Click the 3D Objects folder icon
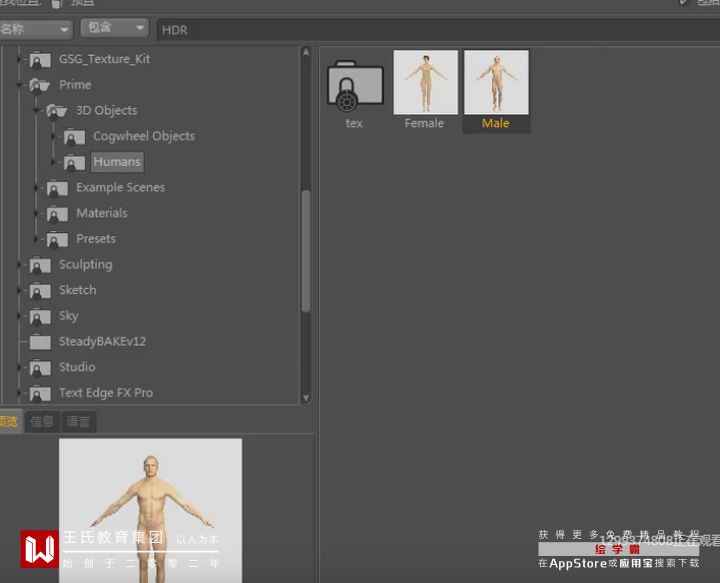The width and height of the screenshot is (720, 583). pos(57,111)
